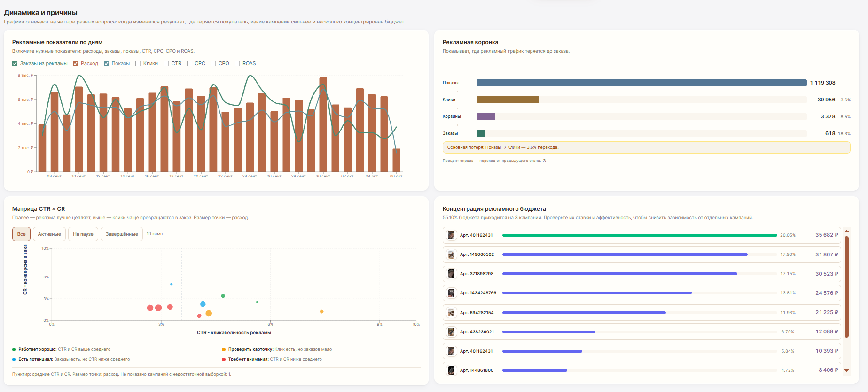The height and width of the screenshot is (392, 868).
Task: Enable the 'CPC' checkbox
Action: pyautogui.click(x=190, y=64)
